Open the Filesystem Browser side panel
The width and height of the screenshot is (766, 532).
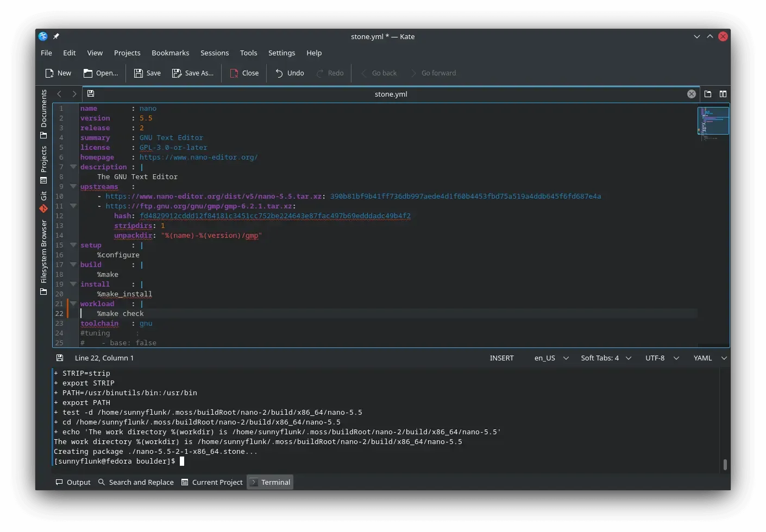tap(43, 257)
